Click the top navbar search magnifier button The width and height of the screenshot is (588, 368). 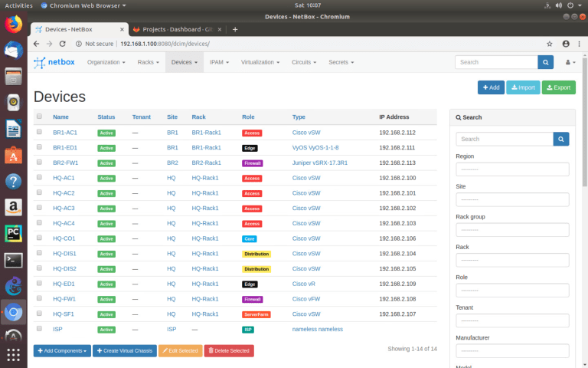coord(546,62)
